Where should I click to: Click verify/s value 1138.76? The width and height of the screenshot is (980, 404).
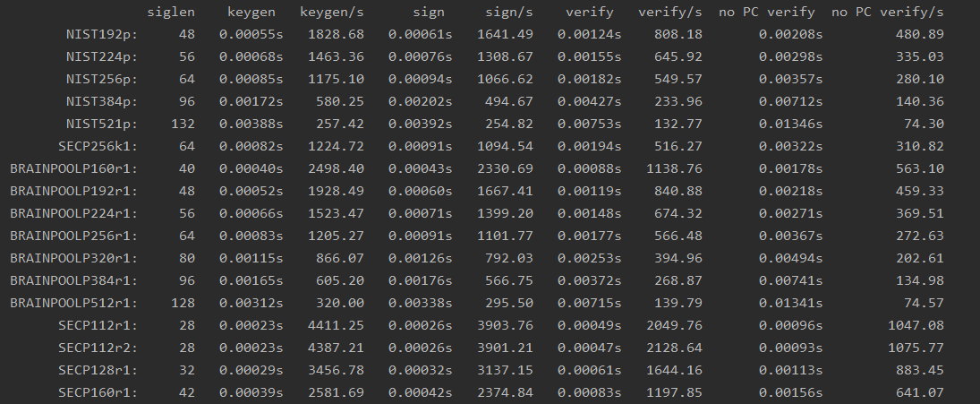coord(675,168)
